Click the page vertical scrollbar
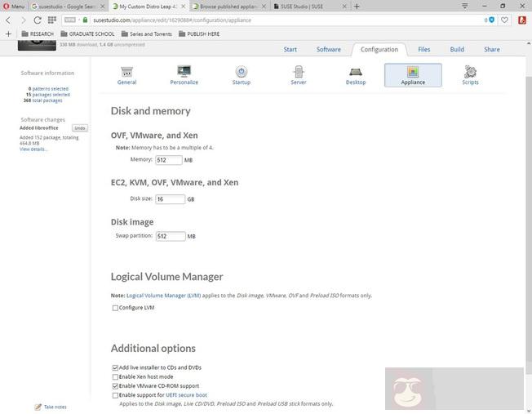 (528, 226)
